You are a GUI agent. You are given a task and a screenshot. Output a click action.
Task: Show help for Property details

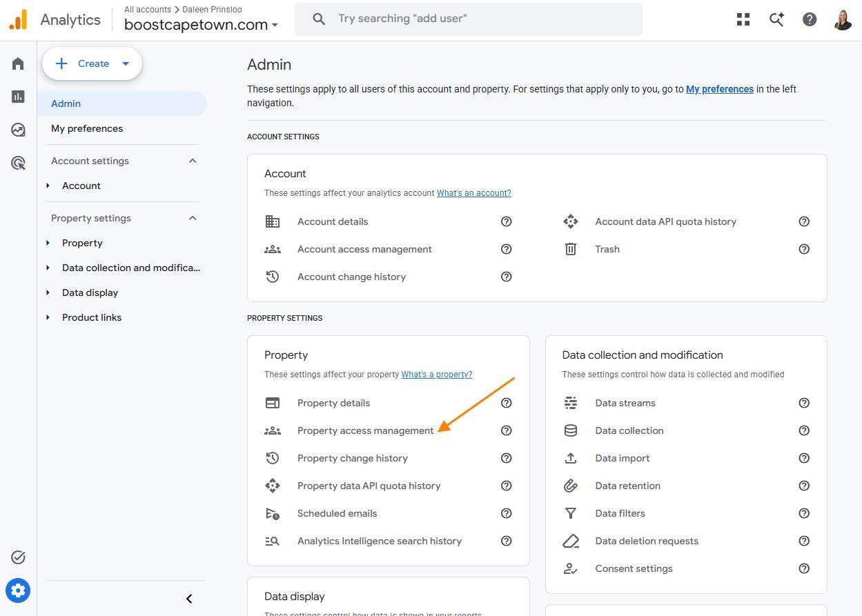(507, 403)
